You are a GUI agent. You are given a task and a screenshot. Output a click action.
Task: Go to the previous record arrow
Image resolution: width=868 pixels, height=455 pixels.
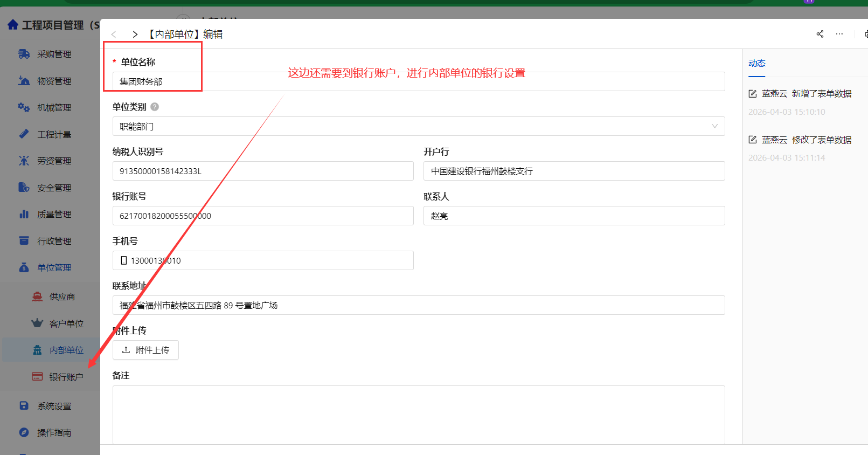114,34
